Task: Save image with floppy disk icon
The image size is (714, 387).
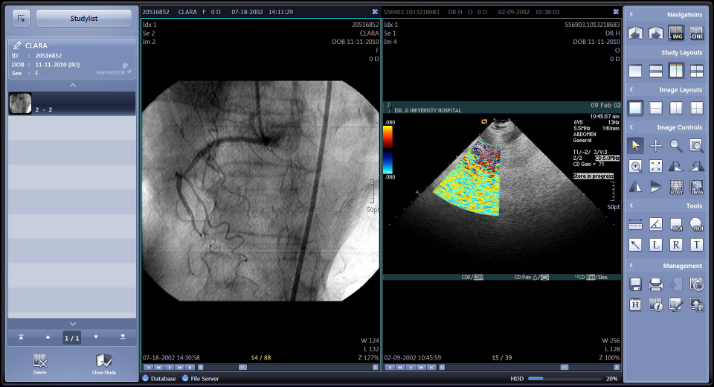Action: tap(635, 284)
